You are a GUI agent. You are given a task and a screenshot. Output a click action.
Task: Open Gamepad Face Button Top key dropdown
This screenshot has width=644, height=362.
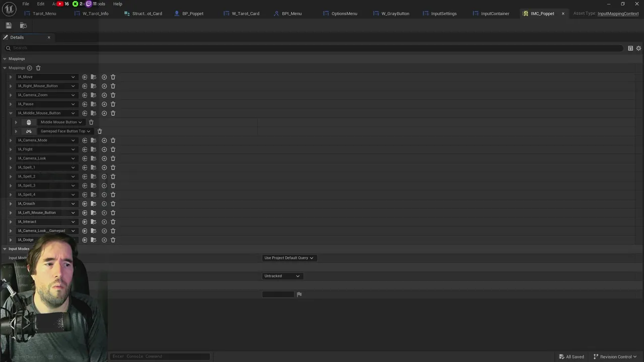[x=65, y=131]
